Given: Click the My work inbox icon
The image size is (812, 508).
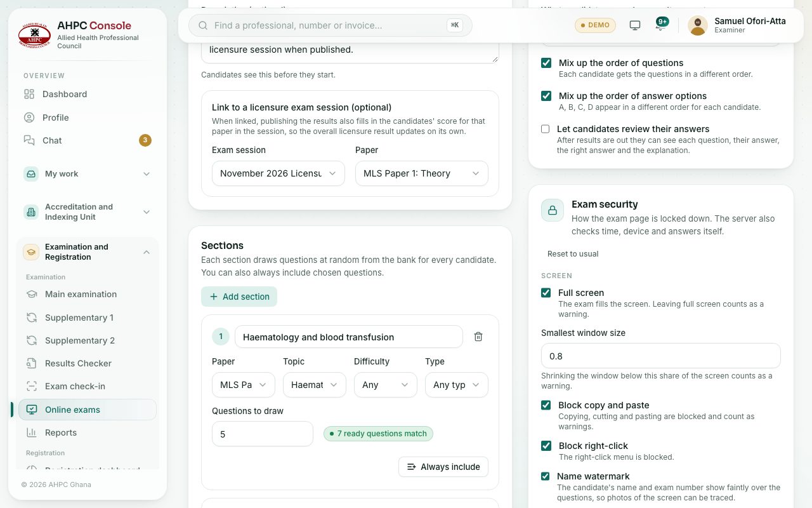Looking at the screenshot, I should tap(31, 174).
